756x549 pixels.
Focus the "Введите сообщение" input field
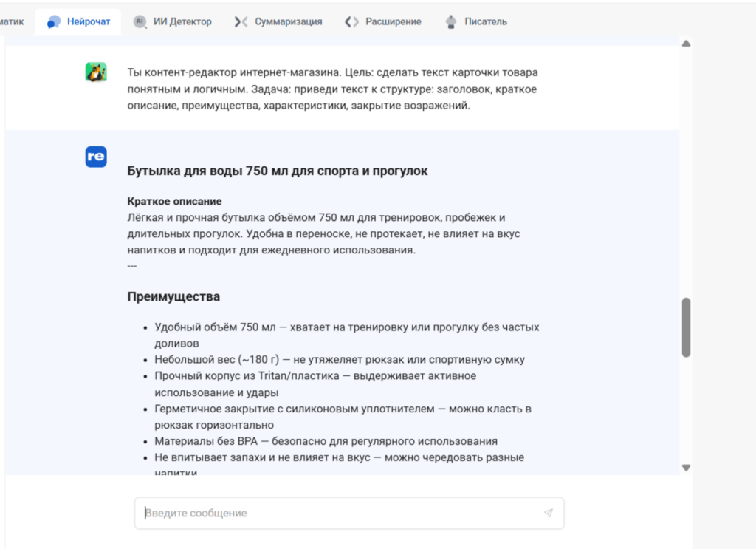(x=340, y=513)
